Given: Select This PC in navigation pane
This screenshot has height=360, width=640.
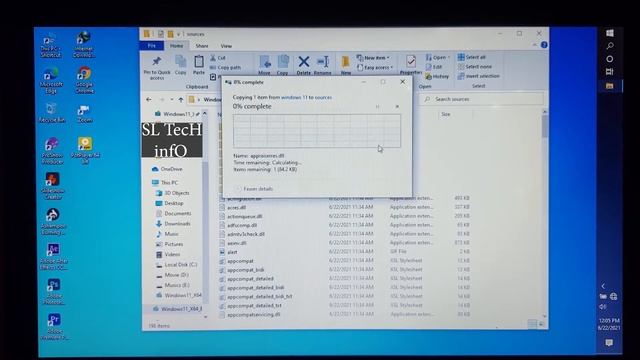Looking at the screenshot, I should tap(165, 182).
